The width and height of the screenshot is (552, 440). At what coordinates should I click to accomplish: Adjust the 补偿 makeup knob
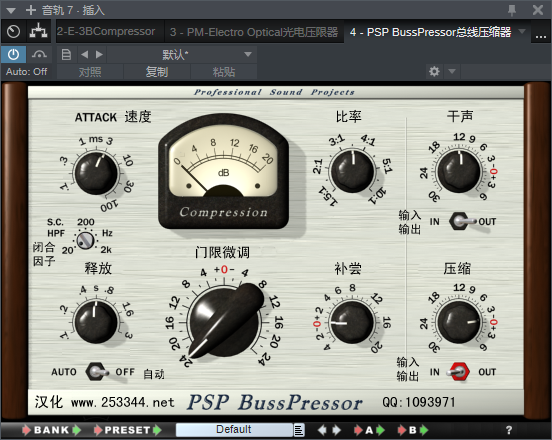(352, 322)
